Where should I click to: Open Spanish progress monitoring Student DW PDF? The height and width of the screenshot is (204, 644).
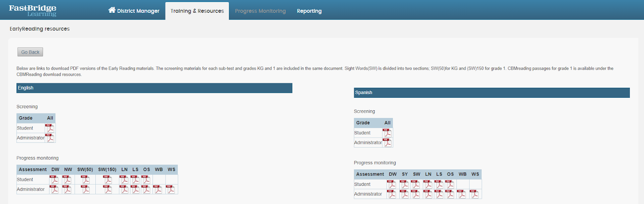click(x=391, y=184)
